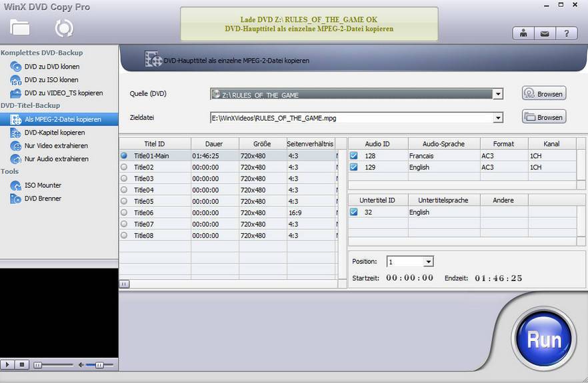Click the Nur Video extrahieren icon
The image size is (588, 383).
(x=16, y=146)
